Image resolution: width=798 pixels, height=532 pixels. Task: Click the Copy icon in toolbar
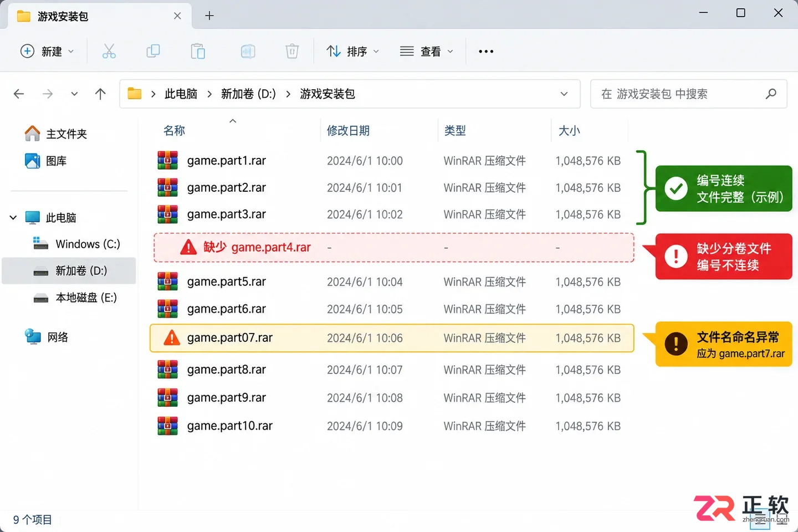(x=153, y=52)
